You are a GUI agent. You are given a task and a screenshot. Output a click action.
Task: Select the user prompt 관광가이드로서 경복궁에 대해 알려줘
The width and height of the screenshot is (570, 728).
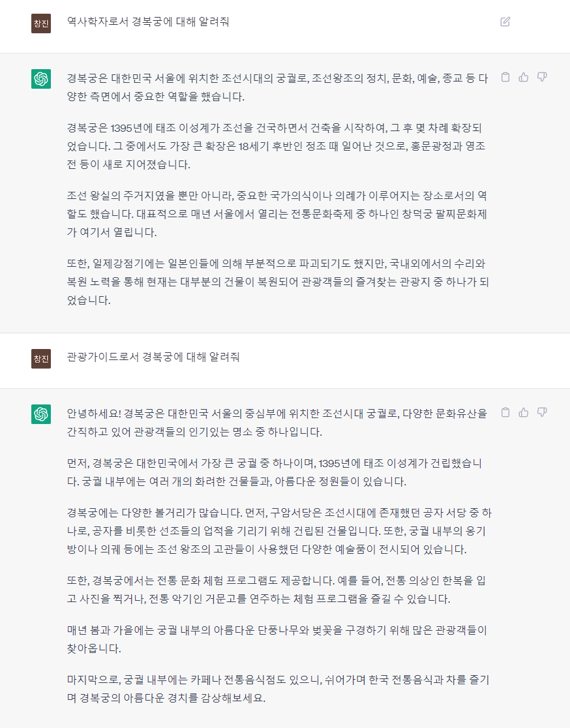153,357
